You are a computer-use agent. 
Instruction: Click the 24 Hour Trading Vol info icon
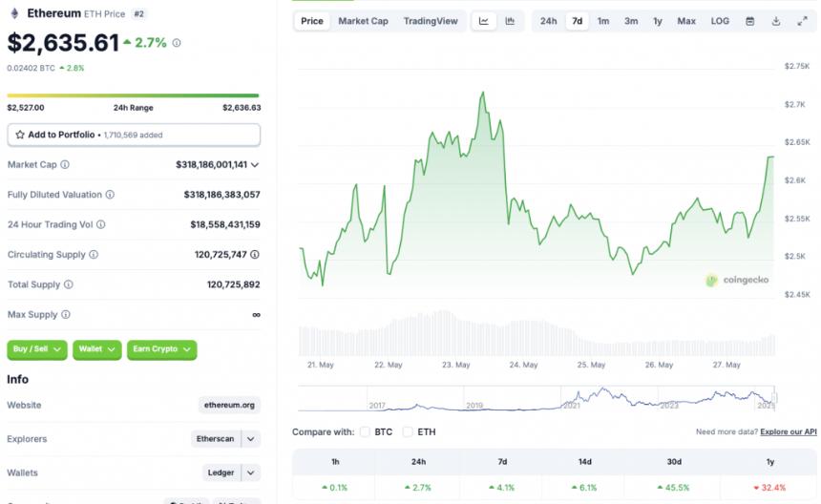click(x=101, y=225)
